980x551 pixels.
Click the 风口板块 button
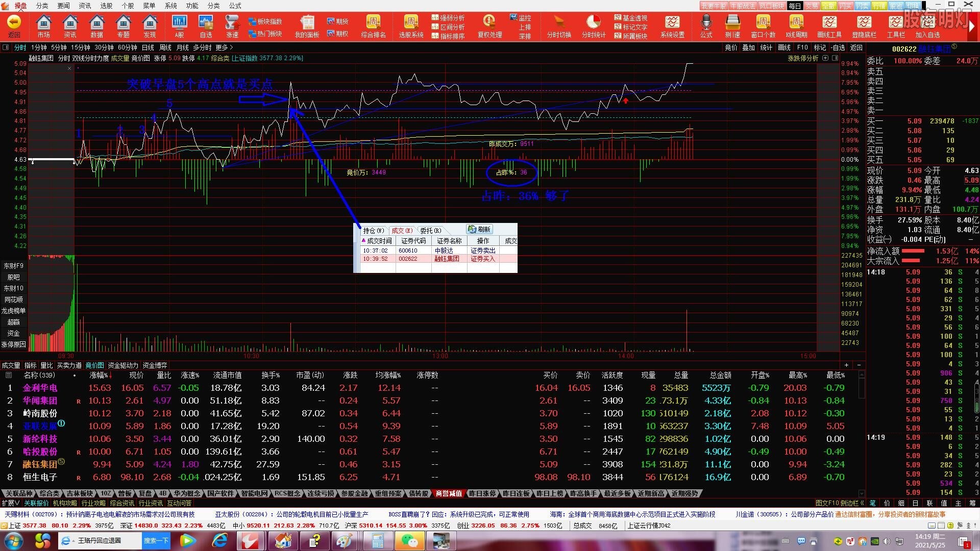[772, 6]
